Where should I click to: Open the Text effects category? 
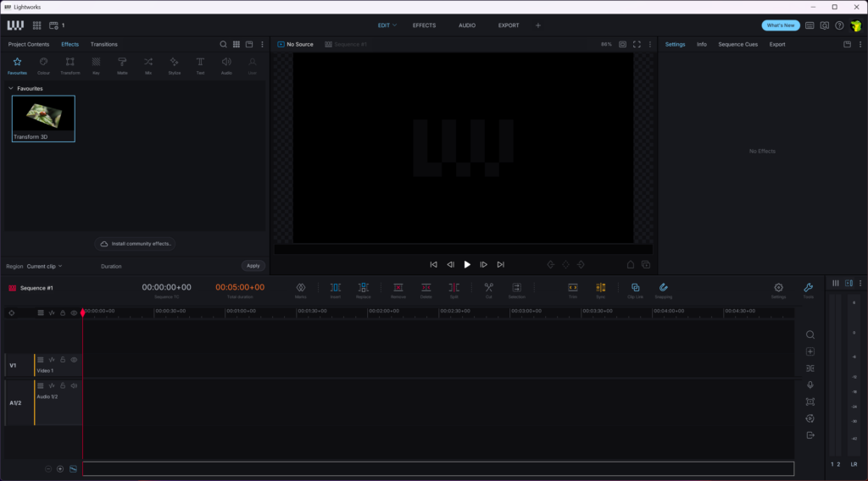[200, 65]
